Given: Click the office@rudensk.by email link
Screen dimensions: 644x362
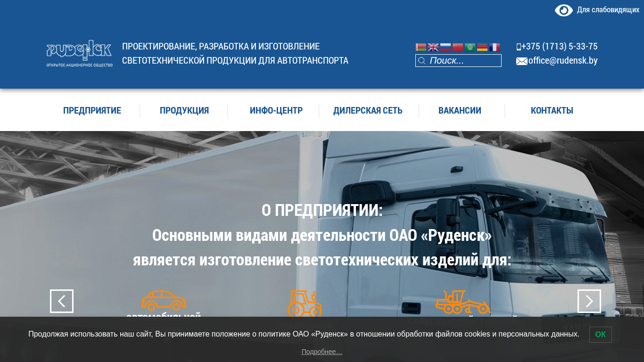Looking at the screenshot, I should [x=563, y=60].
